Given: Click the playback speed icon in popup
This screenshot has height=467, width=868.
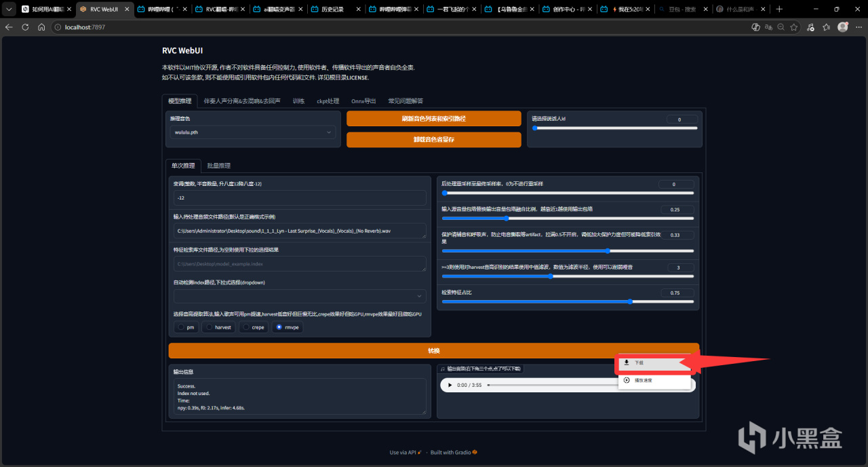Looking at the screenshot, I should click(x=627, y=380).
